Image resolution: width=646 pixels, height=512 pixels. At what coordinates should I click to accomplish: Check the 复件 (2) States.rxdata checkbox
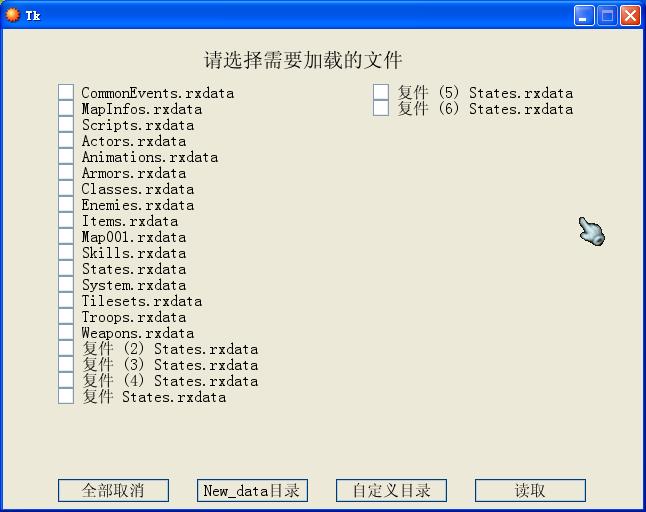point(66,348)
